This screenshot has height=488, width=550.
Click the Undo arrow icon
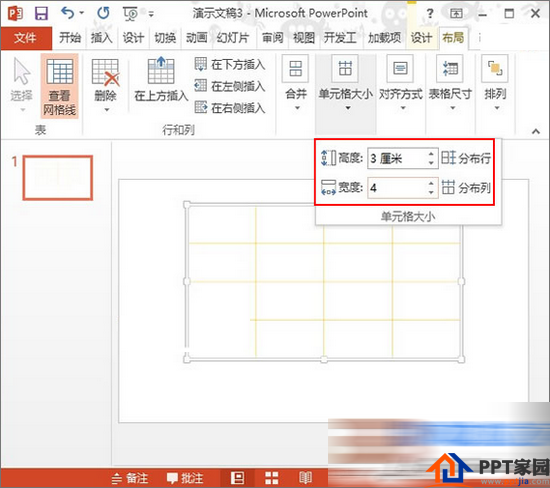click(67, 13)
